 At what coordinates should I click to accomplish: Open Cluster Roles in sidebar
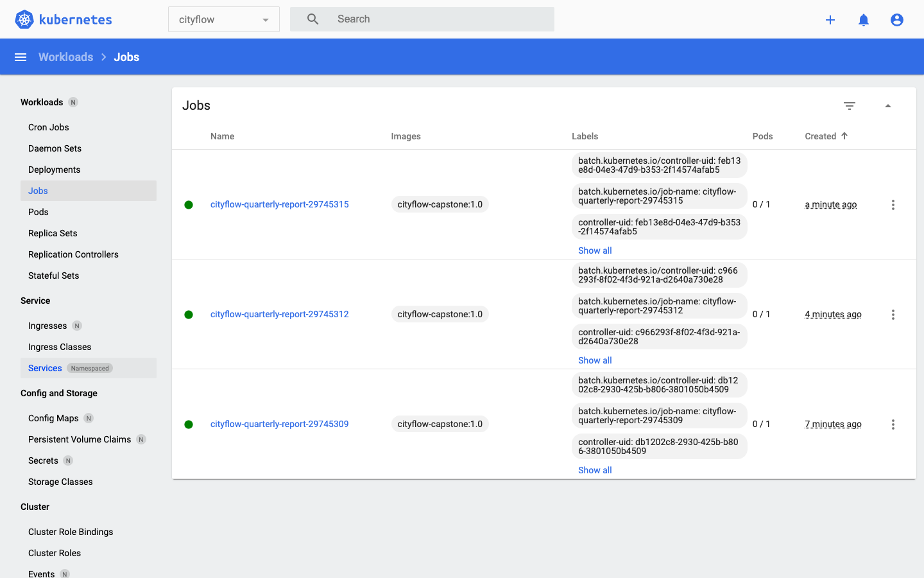coord(55,553)
